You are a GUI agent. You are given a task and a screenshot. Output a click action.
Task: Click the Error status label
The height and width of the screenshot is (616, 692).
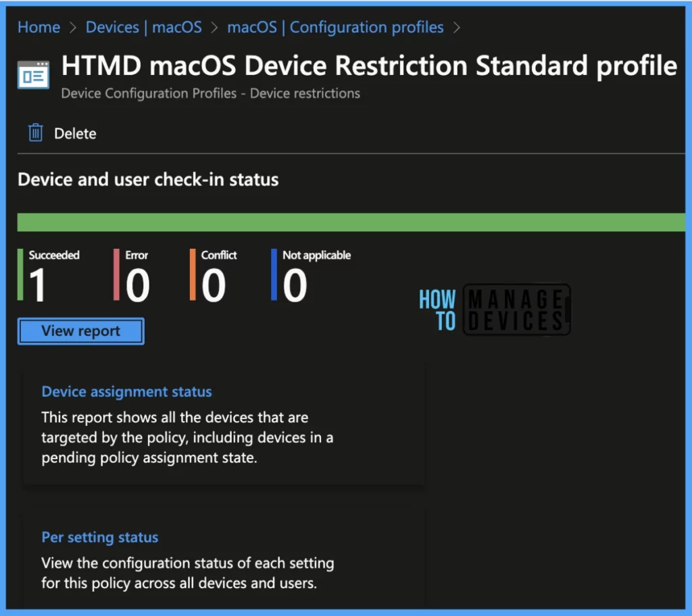coord(137,255)
